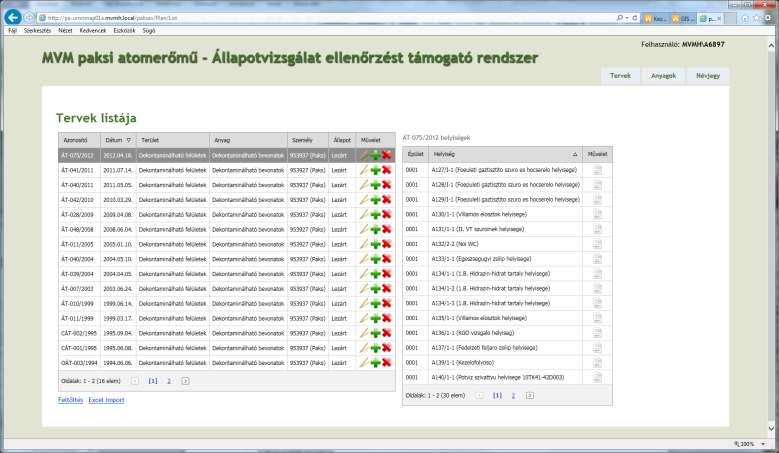Open the Nézet menu
Image resolution: width=779 pixels, height=453 pixels.
(x=65, y=31)
